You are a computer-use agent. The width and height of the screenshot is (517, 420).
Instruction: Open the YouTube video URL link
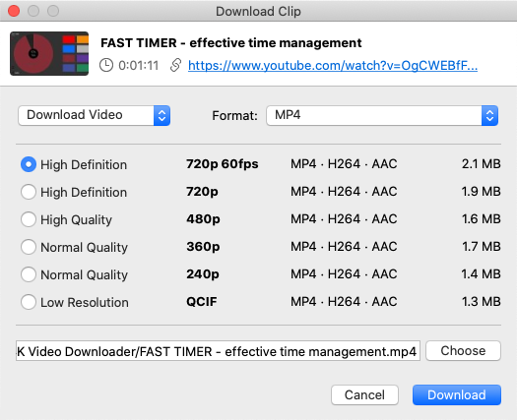point(333,66)
